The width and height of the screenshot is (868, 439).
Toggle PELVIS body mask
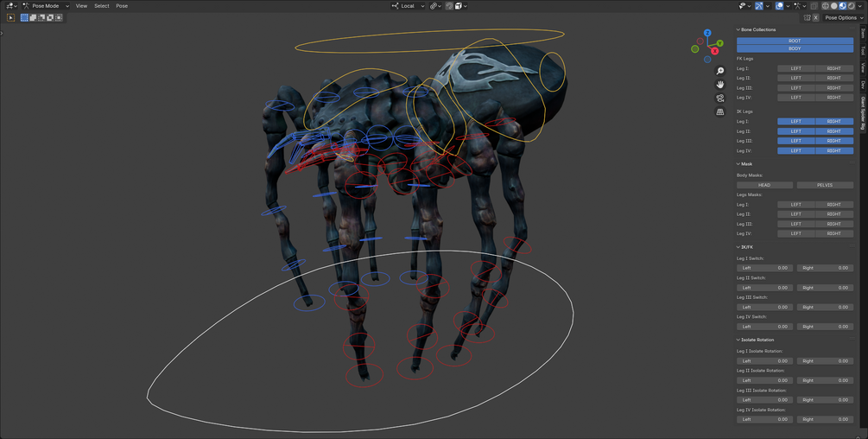825,185
